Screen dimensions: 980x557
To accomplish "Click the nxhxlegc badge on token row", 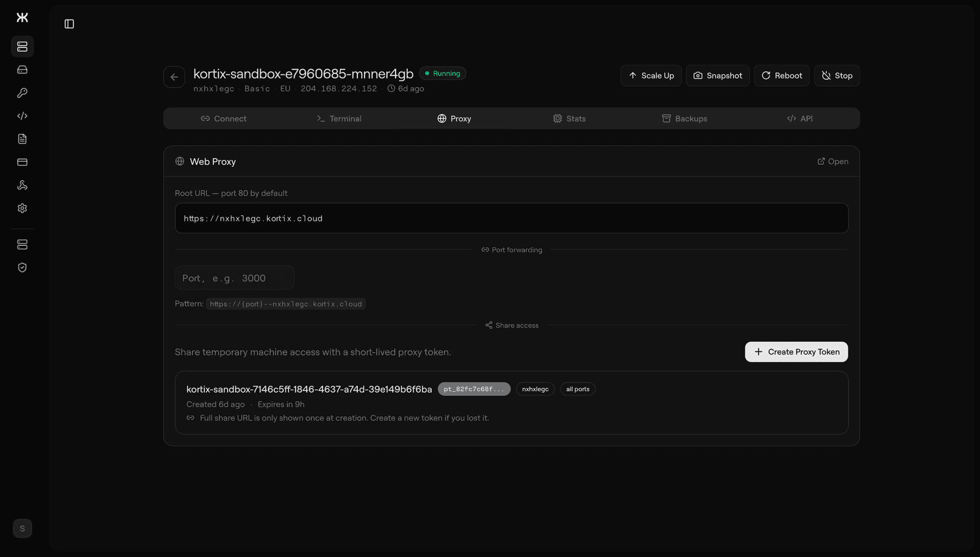I will (x=535, y=389).
